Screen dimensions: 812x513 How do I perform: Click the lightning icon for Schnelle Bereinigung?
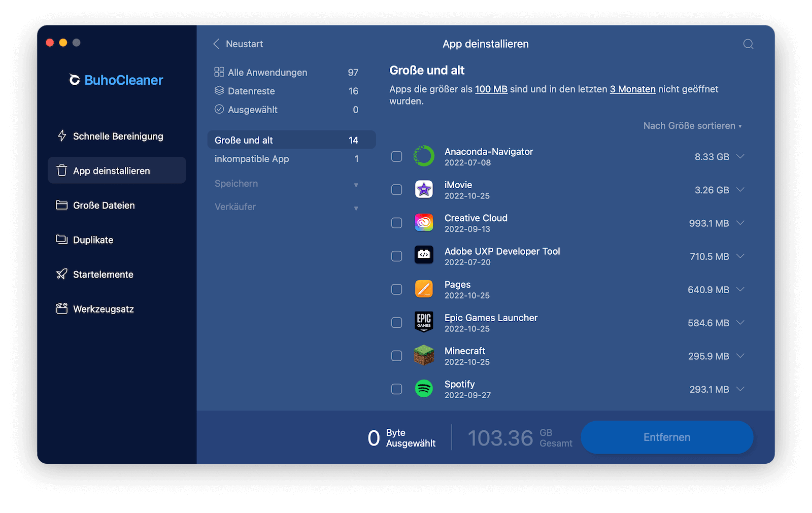coord(62,136)
